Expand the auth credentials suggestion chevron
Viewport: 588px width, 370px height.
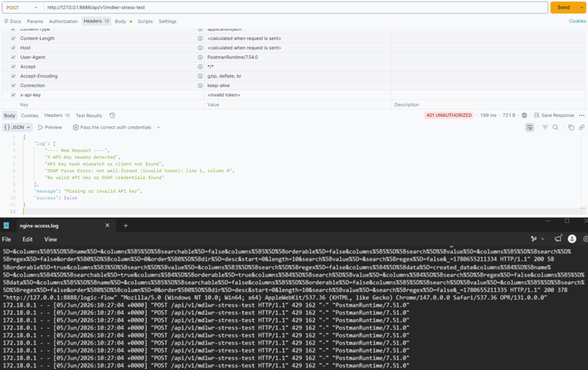(x=158, y=127)
